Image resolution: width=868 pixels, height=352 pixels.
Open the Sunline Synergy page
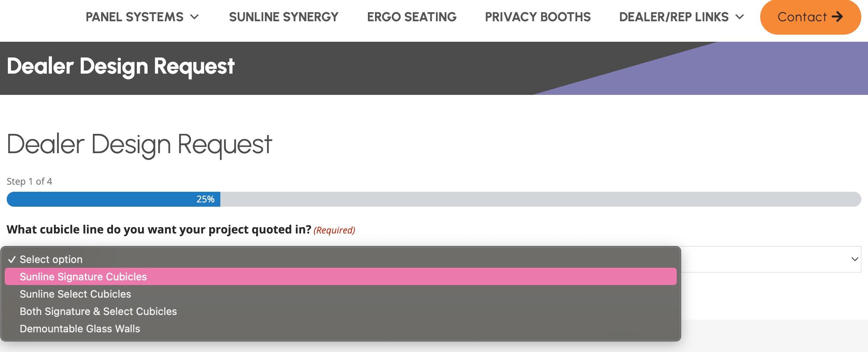click(x=283, y=17)
